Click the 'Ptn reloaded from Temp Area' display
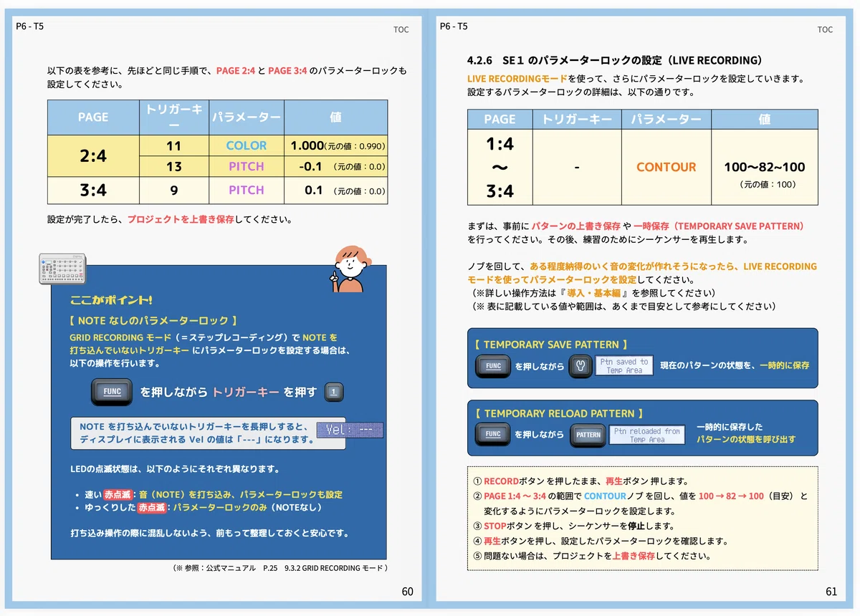Viewport: 860px width, 616px height. click(647, 435)
